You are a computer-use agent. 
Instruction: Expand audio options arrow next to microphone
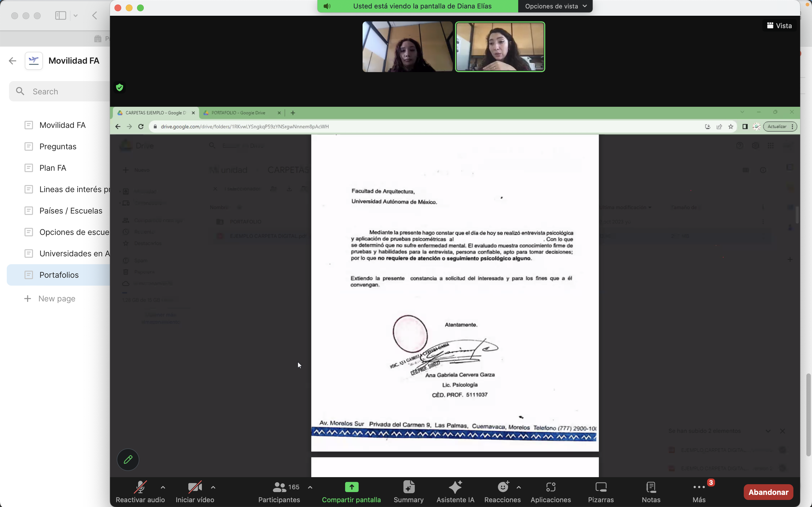coord(163,487)
